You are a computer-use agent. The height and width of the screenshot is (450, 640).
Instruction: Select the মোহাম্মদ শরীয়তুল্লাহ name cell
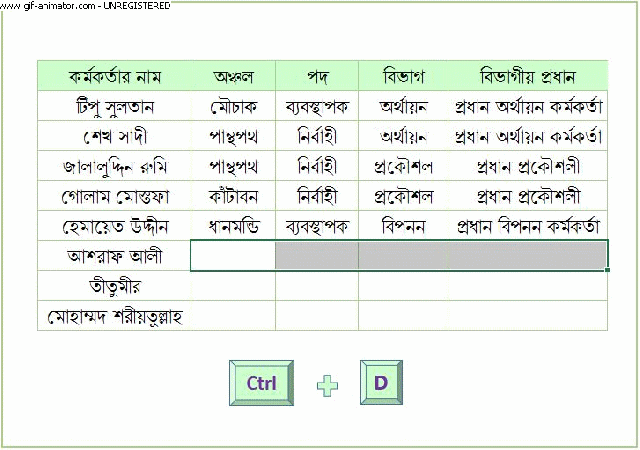[x=114, y=316]
